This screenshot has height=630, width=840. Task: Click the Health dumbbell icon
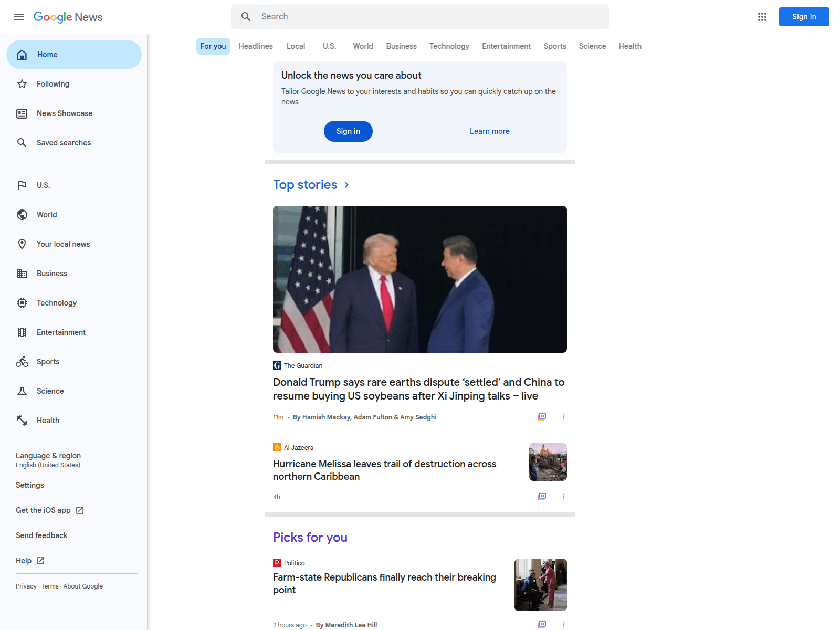coord(22,421)
